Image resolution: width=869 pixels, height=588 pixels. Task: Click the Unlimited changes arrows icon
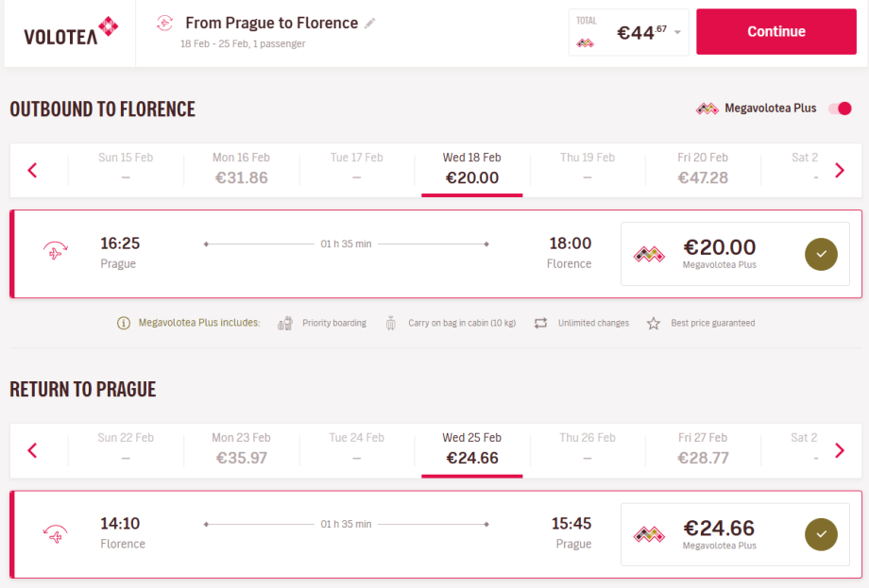pos(540,324)
